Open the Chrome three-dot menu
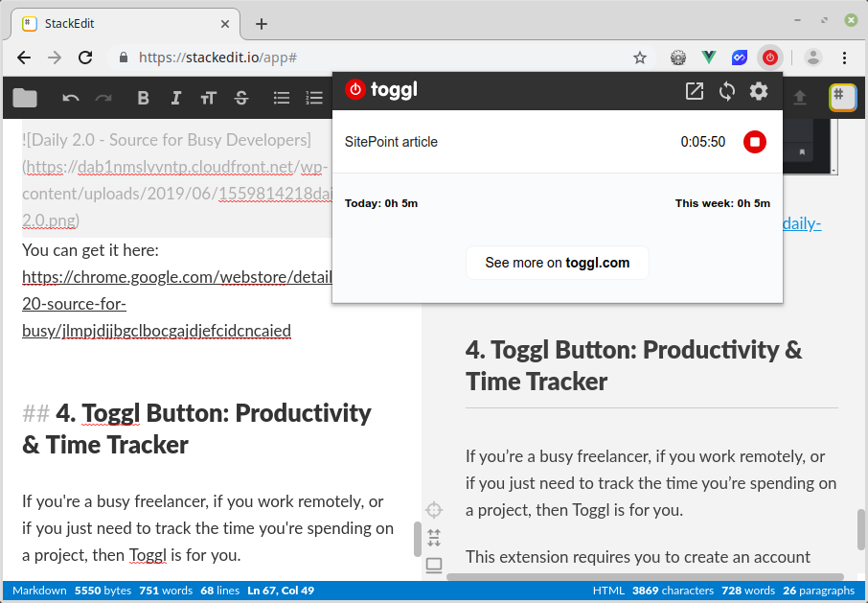The width and height of the screenshot is (868, 603). click(844, 58)
